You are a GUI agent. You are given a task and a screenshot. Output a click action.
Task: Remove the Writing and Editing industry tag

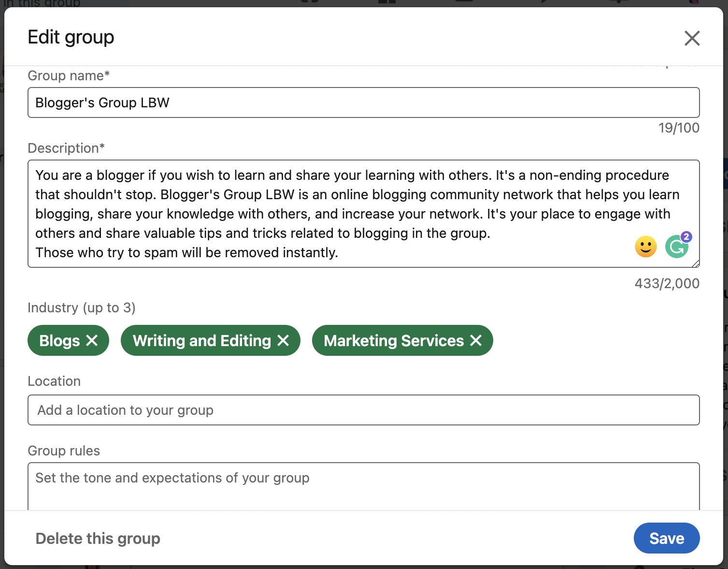pos(284,340)
